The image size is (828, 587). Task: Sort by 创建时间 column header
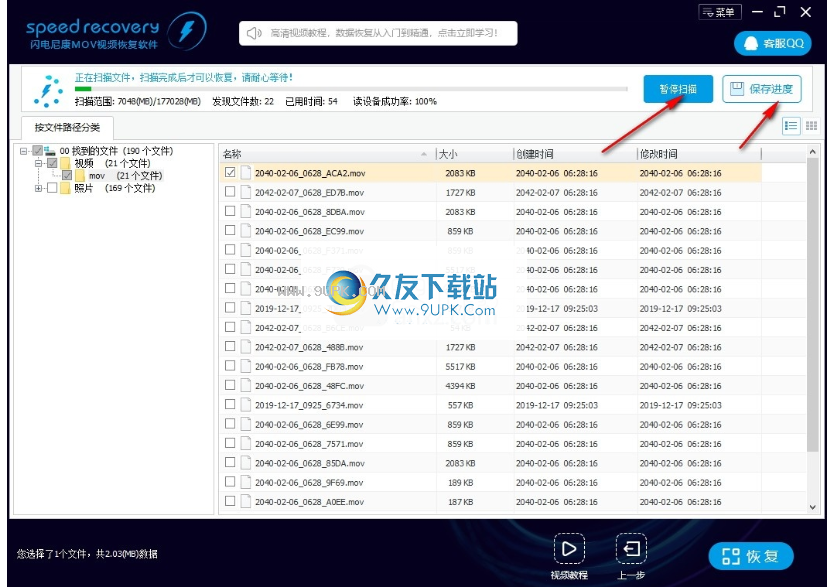(575, 154)
